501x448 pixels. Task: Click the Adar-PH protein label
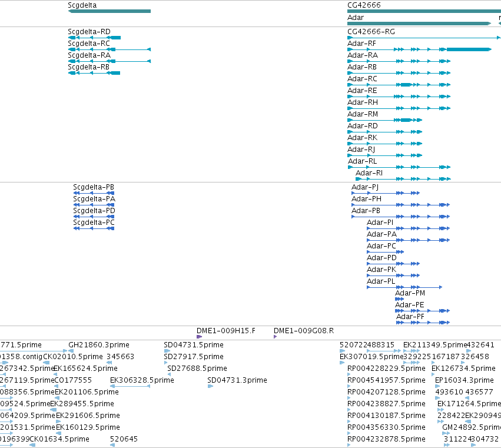point(366,199)
